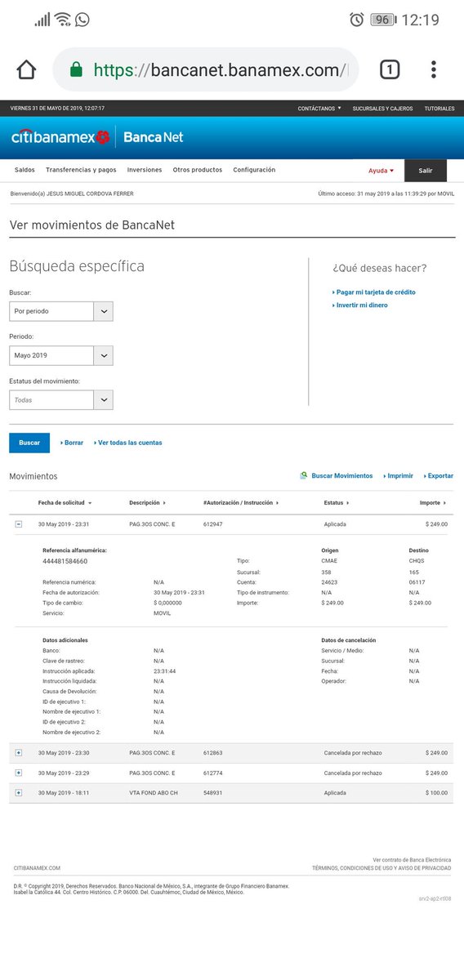Click Ver todas las cuentas
Screen dimensions: 464x980
point(128,443)
